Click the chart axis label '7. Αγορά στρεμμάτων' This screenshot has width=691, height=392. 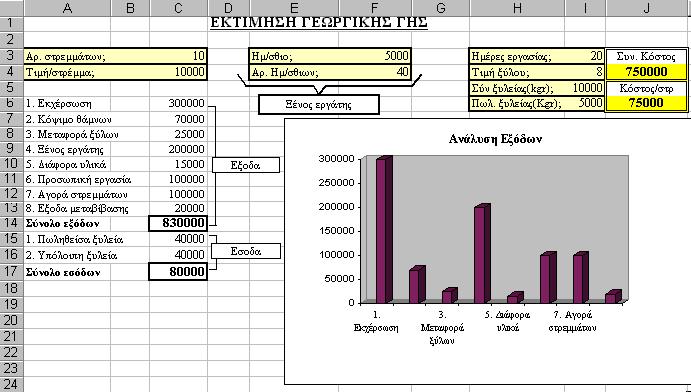572,321
